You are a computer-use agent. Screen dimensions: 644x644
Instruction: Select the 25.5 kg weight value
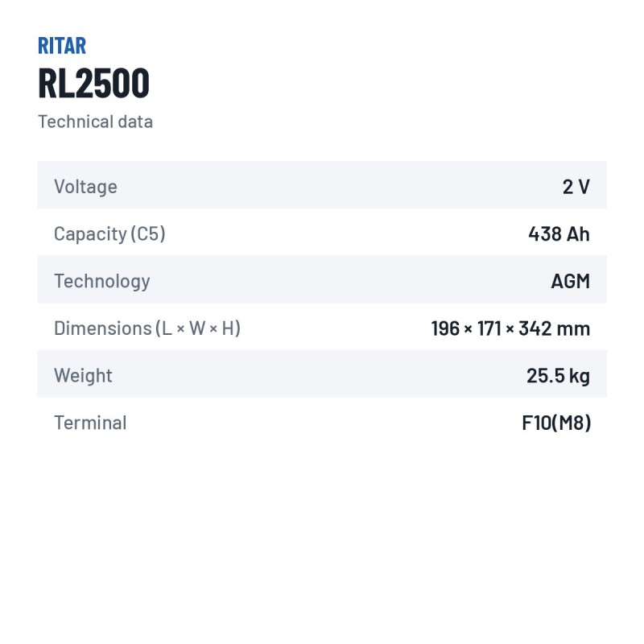click(x=558, y=375)
